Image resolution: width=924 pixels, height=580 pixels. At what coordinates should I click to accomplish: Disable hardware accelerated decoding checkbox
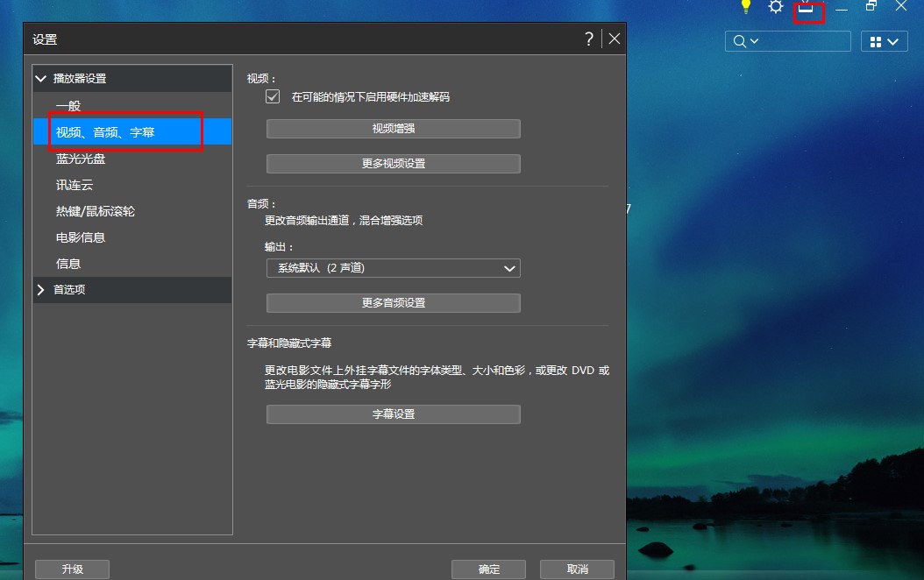pos(273,97)
